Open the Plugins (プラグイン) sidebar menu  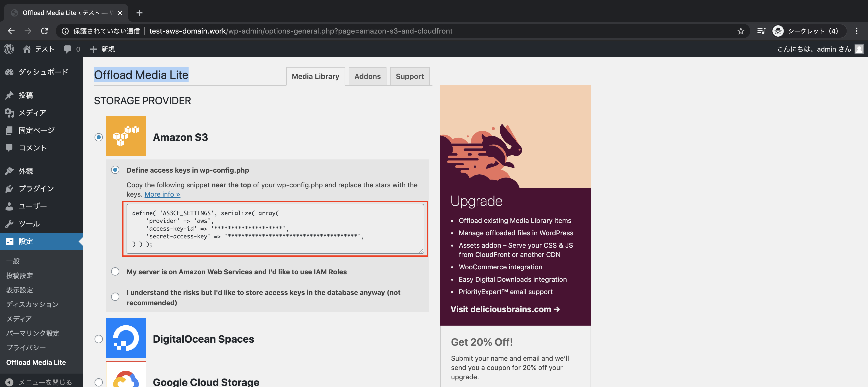(36, 188)
